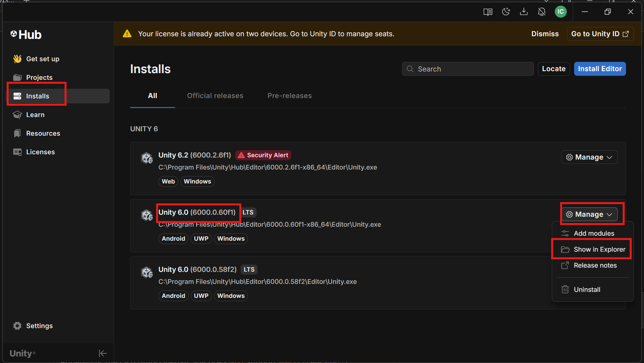Image resolution: width=644 pixels, height=363 pixels.
Task: Click the Search installs field
Action: pyautogui.click(x=468, y=69)
